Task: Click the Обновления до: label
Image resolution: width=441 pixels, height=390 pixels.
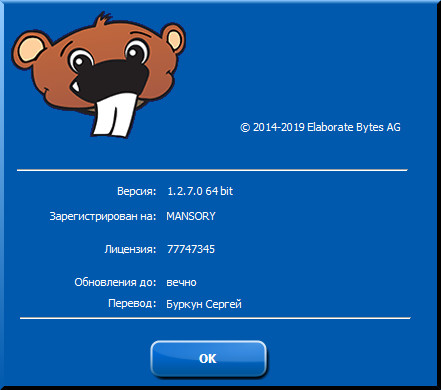Action: 115,282
